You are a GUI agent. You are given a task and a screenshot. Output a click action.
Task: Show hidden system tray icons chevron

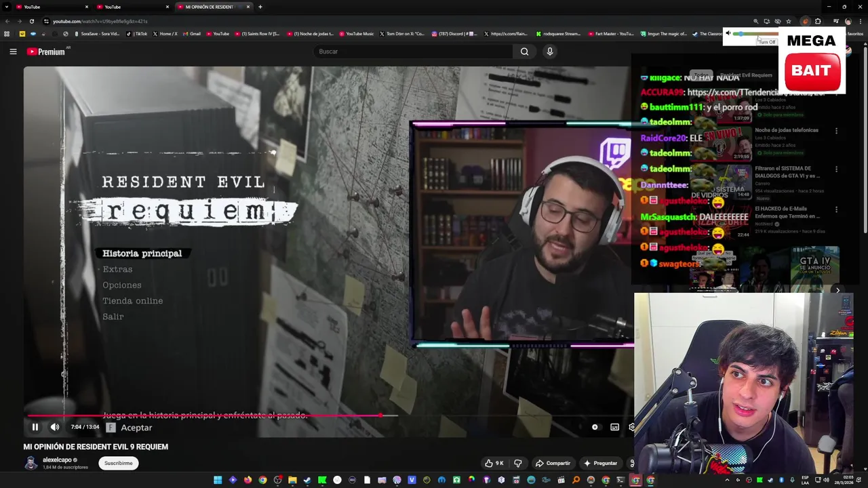(728, 480)
